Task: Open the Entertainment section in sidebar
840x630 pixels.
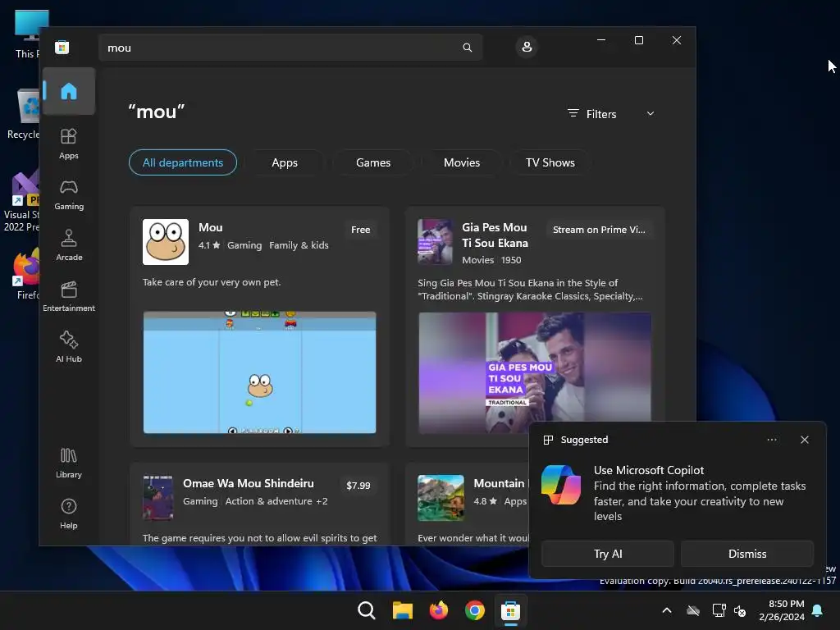Action: [69, 296]
